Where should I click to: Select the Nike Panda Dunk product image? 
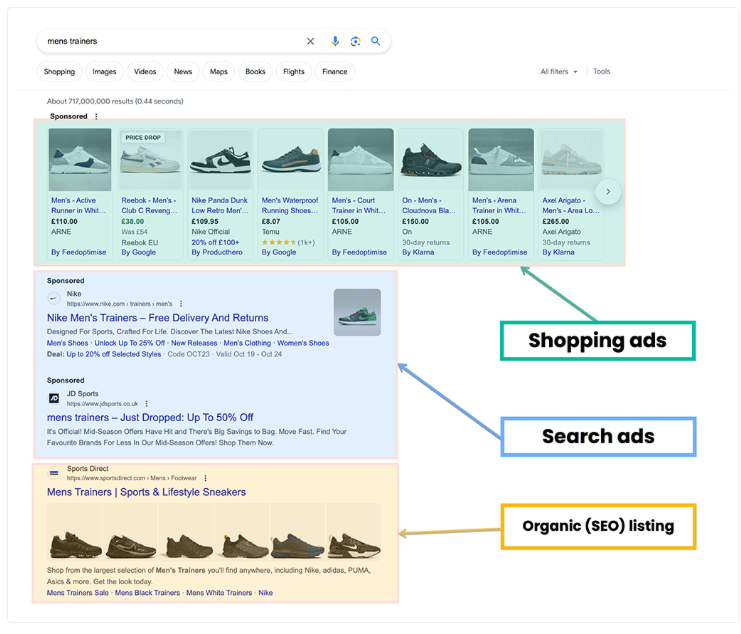(x=220, y=160)
